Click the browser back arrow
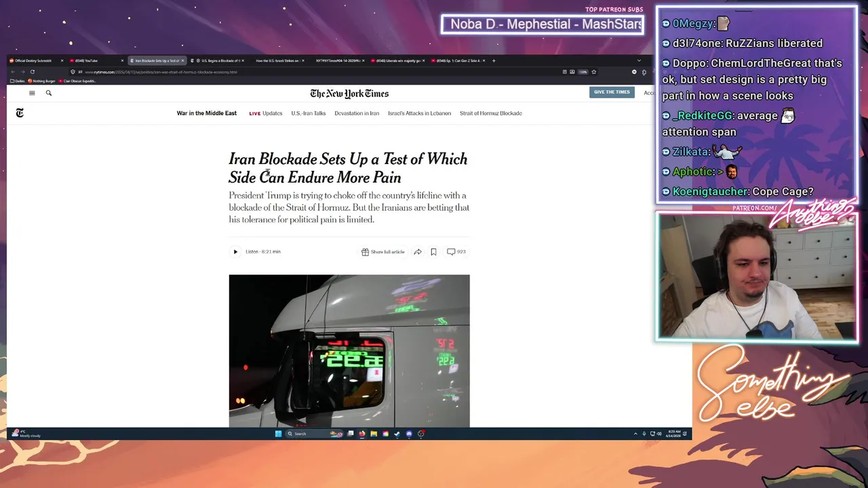 [x=13, y=72]
